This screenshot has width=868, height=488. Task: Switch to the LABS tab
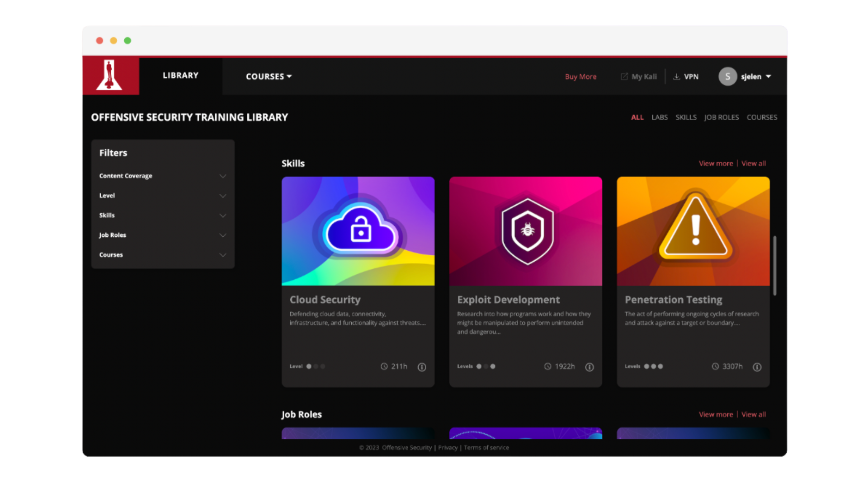(659, 117)
